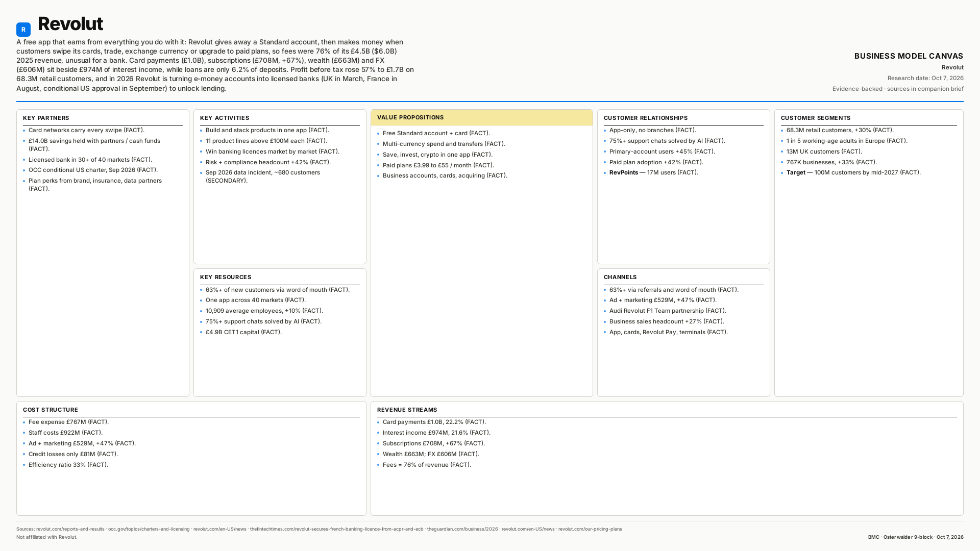Click 'App-only, no branches' bullet
The height and width of the screenshot is (551, 980).
(x=653, y=130)
